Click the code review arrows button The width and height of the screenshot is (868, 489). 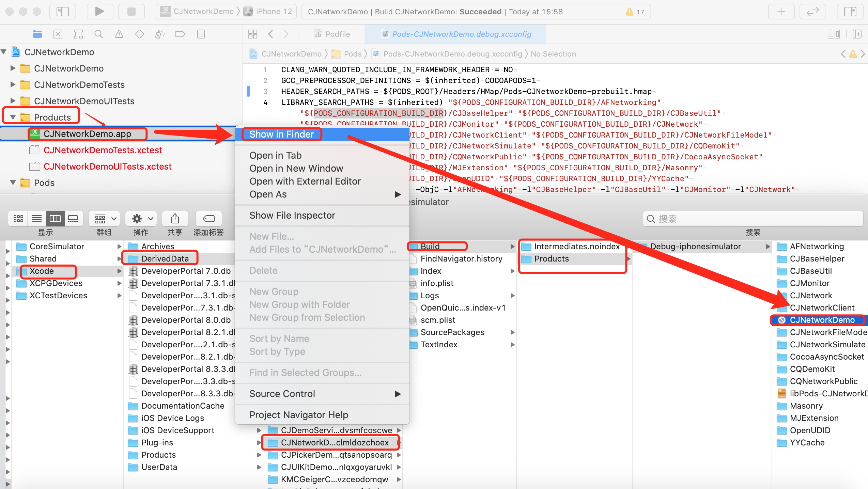click(812, 12)
